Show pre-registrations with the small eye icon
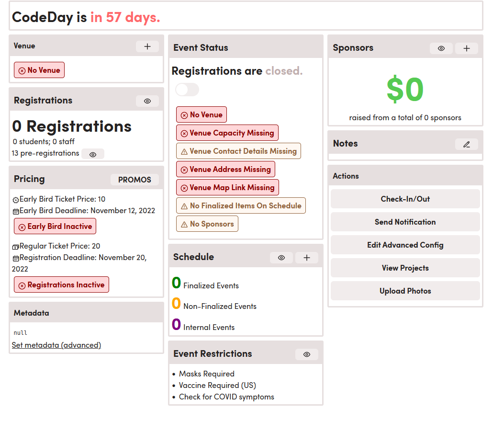 (93, 154)
